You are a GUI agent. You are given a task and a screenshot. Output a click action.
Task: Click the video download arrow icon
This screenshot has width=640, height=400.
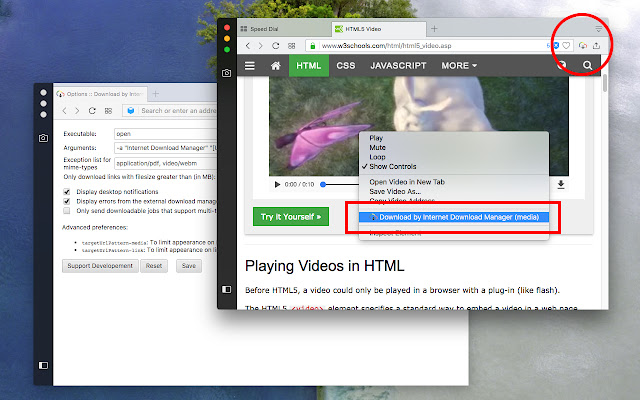pyautogui.click(x=561, y=184)
